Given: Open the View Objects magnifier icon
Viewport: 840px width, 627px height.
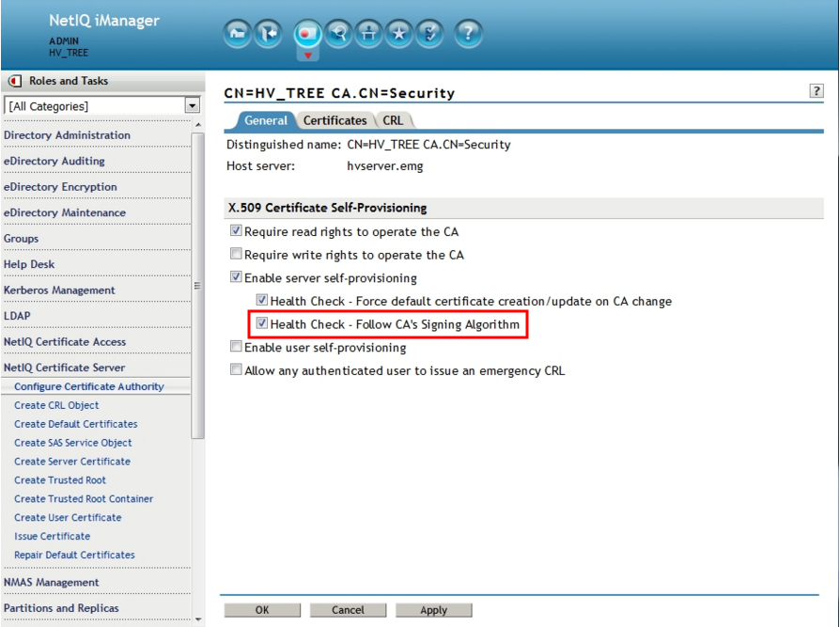Looking at the screenshot, I should coord(338,34).
